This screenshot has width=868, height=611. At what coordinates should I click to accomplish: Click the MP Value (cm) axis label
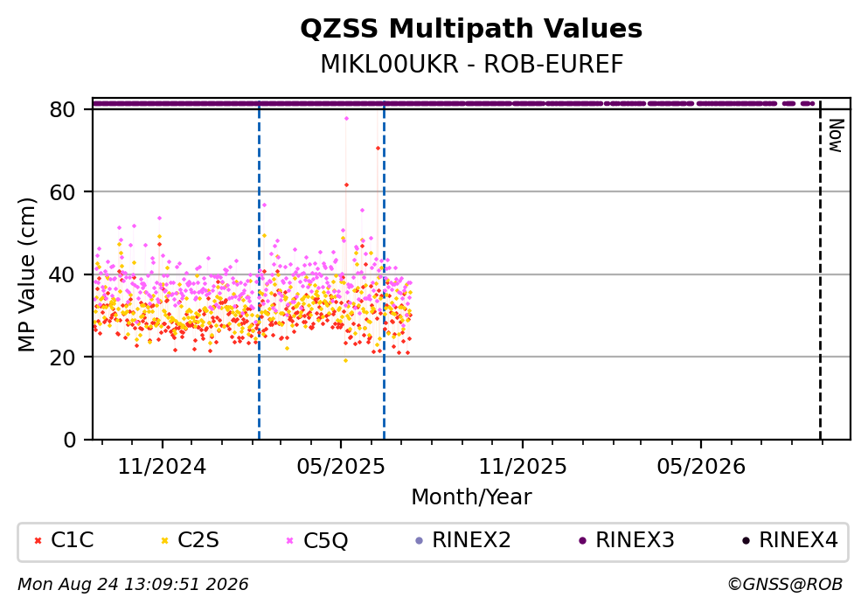[x=26, y=274]
